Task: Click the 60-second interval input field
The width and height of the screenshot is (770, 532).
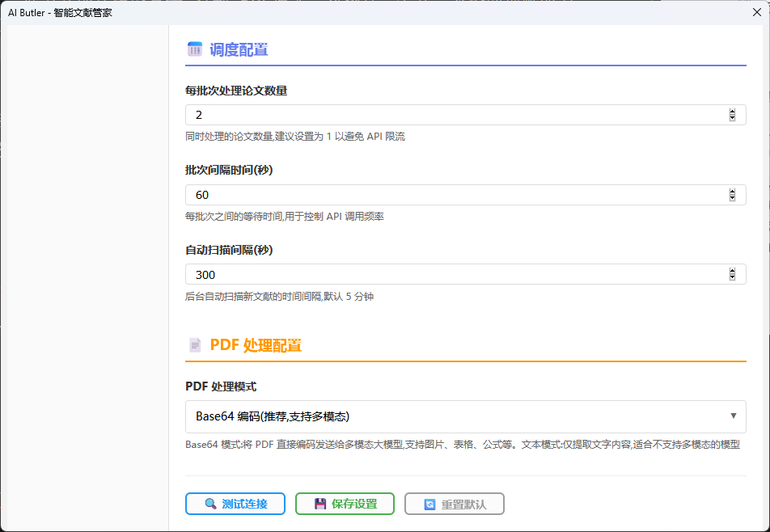Action: tap(404, 195)
